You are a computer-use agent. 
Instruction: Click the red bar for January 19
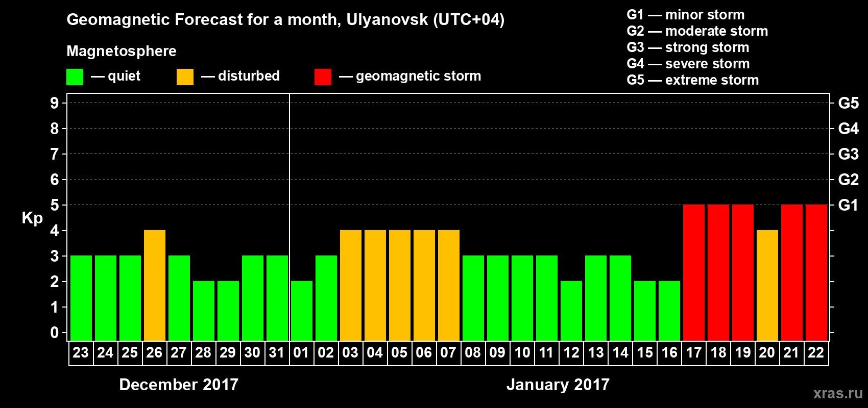pyautogui.click(x=743, y=272)
